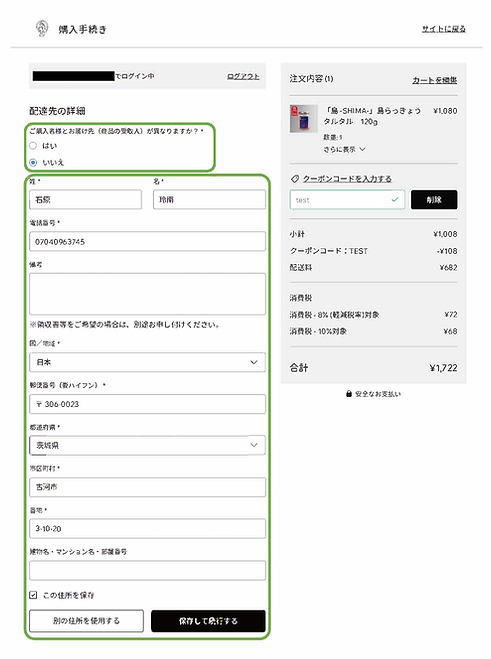Click the postal code field 306-0023
The height and width of the screenshot is (659, 491).
pos(147,404)
